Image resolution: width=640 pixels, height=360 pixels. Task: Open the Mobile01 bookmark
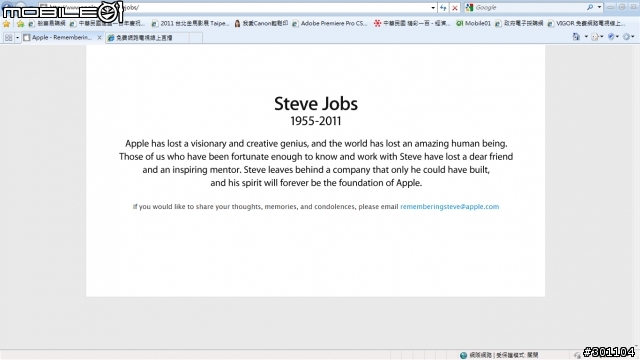click(473, 24)
